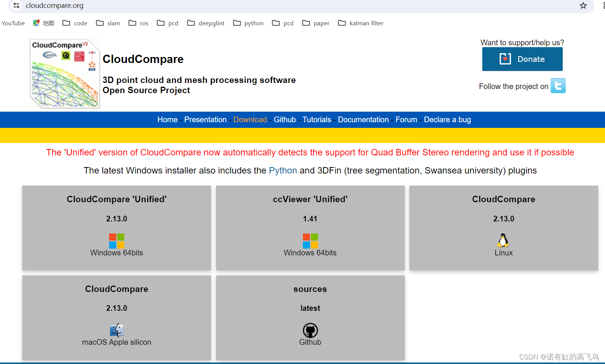Click the CloudCompare page title heading
The height and width of the screenshot is (364, 605).
click(143, 59)
